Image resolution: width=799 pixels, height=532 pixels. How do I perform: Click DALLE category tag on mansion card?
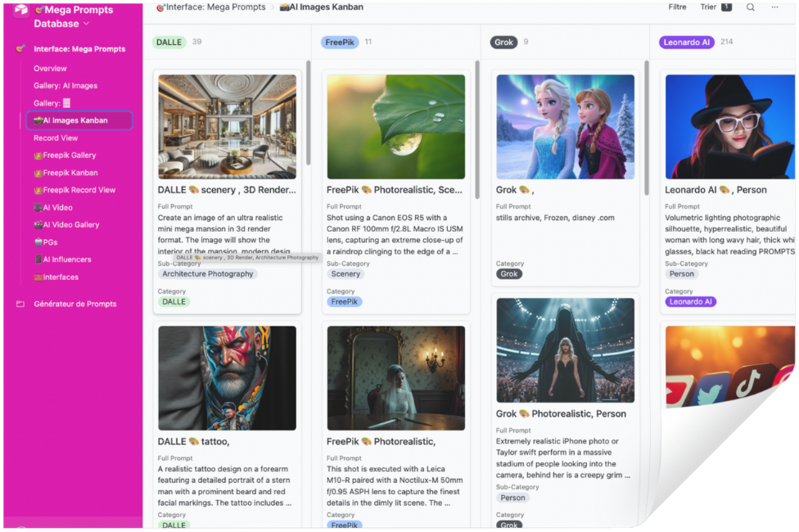pos(174,302)
